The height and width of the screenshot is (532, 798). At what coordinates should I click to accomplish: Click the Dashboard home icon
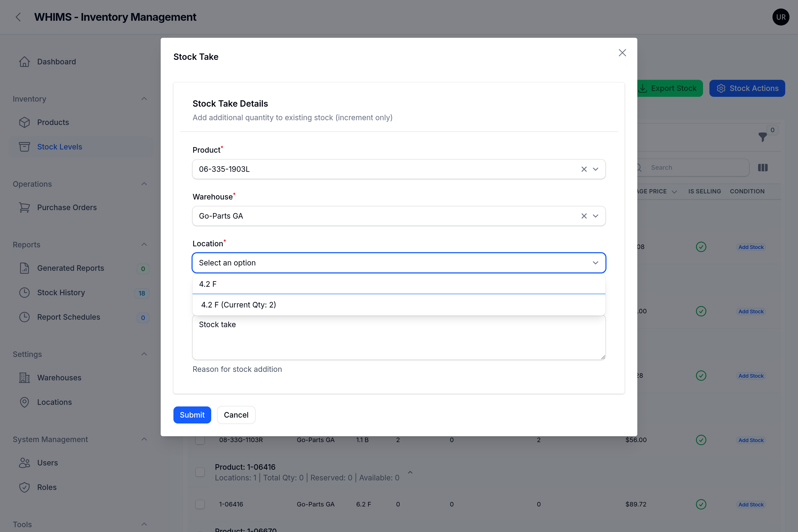24,61
